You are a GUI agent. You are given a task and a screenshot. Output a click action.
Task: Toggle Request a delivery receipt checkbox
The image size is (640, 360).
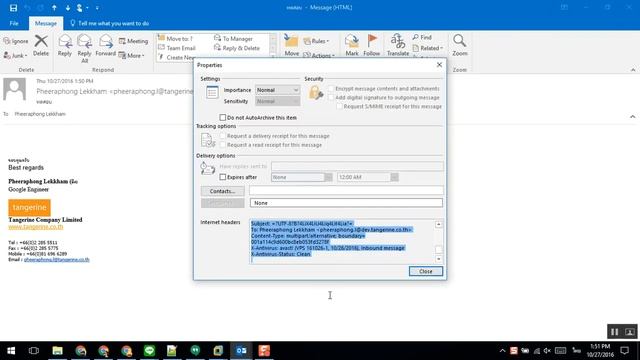[x=222, y=136]
